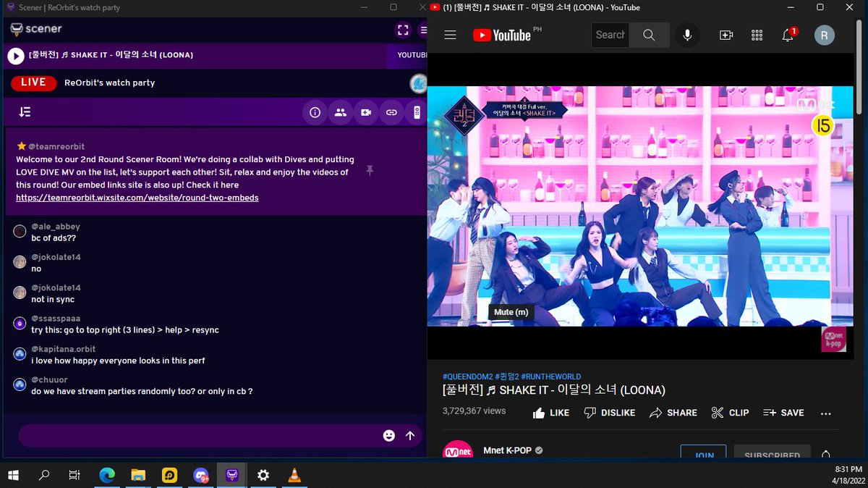Click the @teamreorbit username
This screenshot has height=488, width=868.
pyautogui.click(x=56, y=146)
